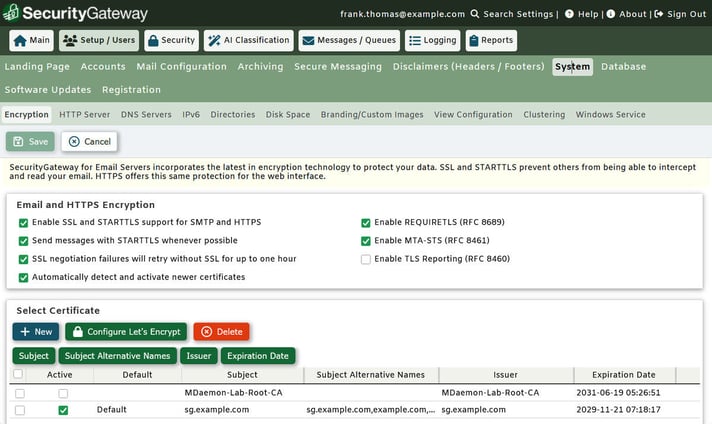Go to Secure Messaging menu
This screenshot has width=712, height=424.
(x=338, y=67)
